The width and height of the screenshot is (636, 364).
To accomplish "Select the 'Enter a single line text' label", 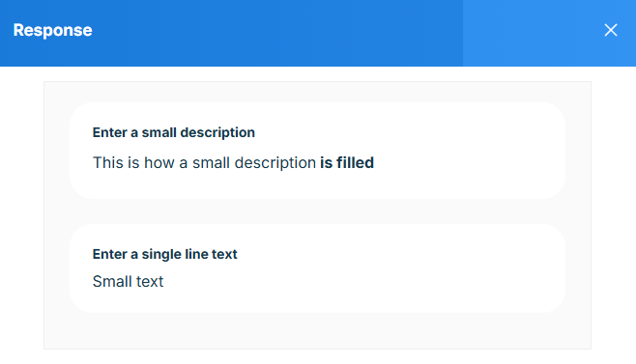I will [164, 254].
